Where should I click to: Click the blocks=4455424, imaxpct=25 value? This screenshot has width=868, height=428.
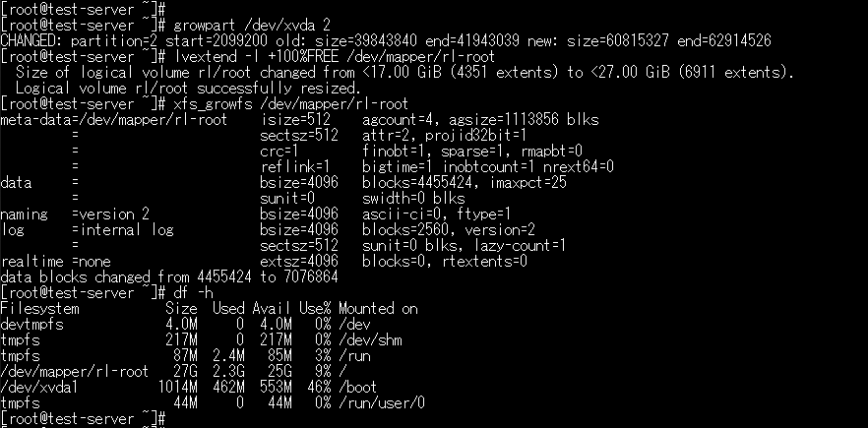click(x=465, y=183)
